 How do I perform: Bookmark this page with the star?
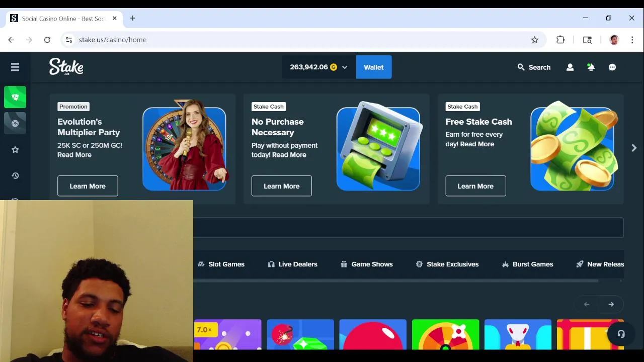point(535,40)
